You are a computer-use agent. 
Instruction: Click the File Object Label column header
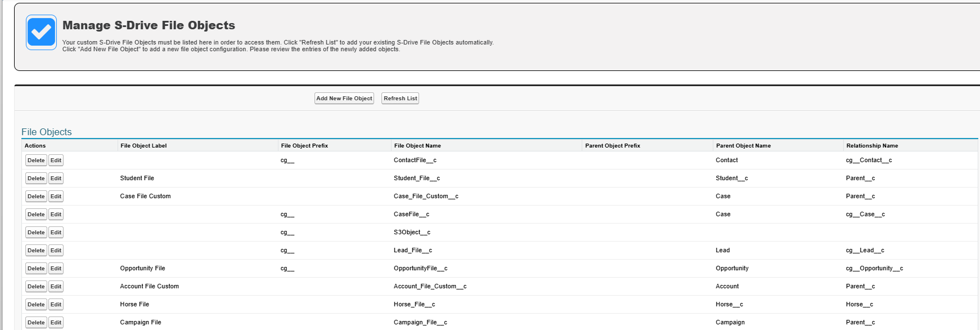click(143, 146)
